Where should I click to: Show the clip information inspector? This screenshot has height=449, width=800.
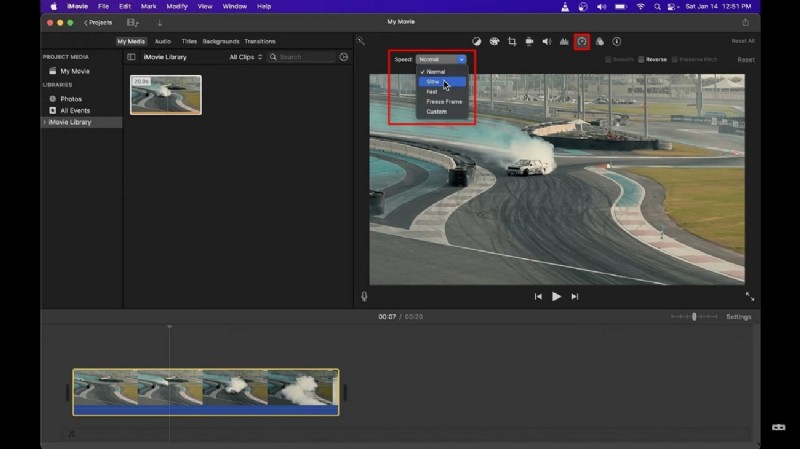tap(617, 41)
